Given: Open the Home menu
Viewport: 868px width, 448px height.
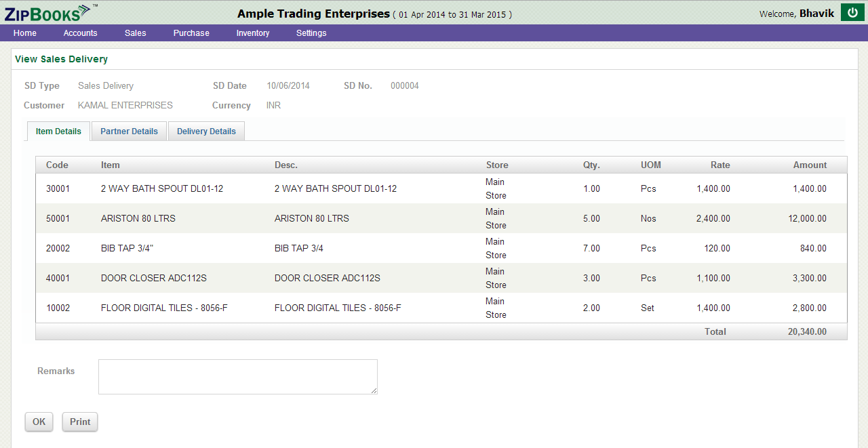Looking at the screenshot, I should (25, 33).
